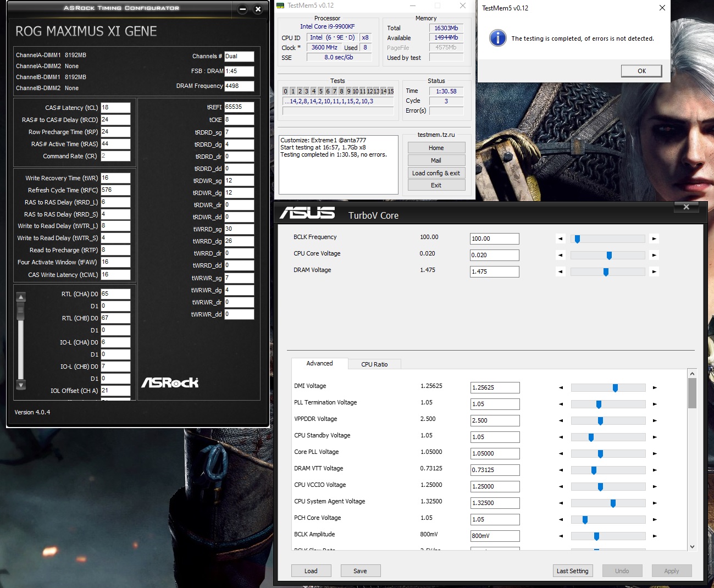
Task: Increase BCLK Frequency with the right arrow
Action: coord(654,238)
